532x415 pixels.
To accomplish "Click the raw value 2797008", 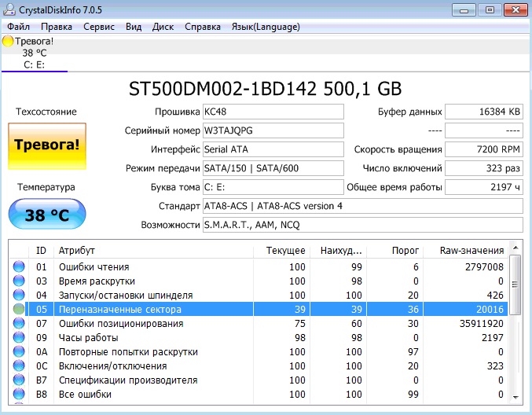I will point(484,266).
